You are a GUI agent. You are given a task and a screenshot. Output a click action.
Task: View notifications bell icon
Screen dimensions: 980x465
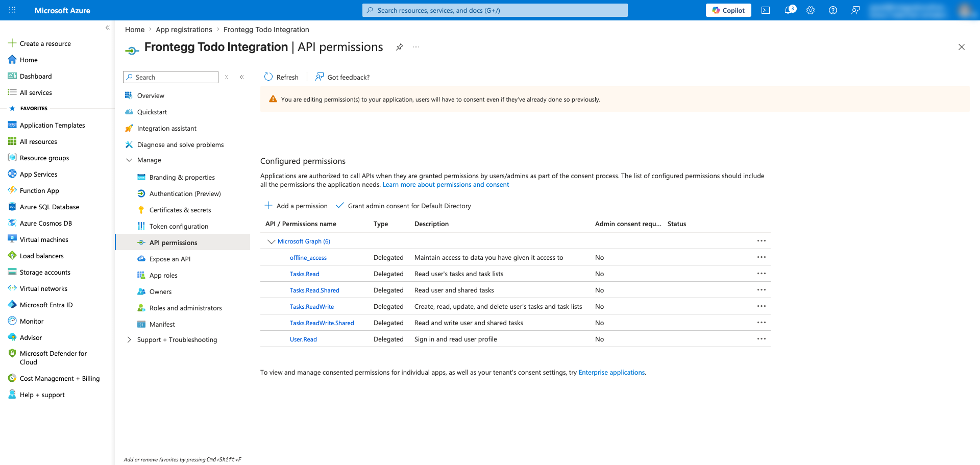tap(789, 10)
